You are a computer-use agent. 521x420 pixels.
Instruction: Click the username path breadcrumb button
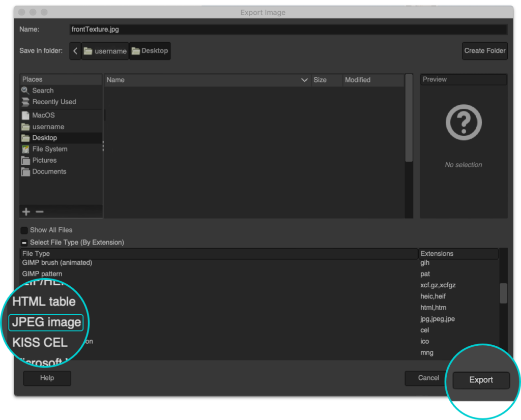coord(105,51)
